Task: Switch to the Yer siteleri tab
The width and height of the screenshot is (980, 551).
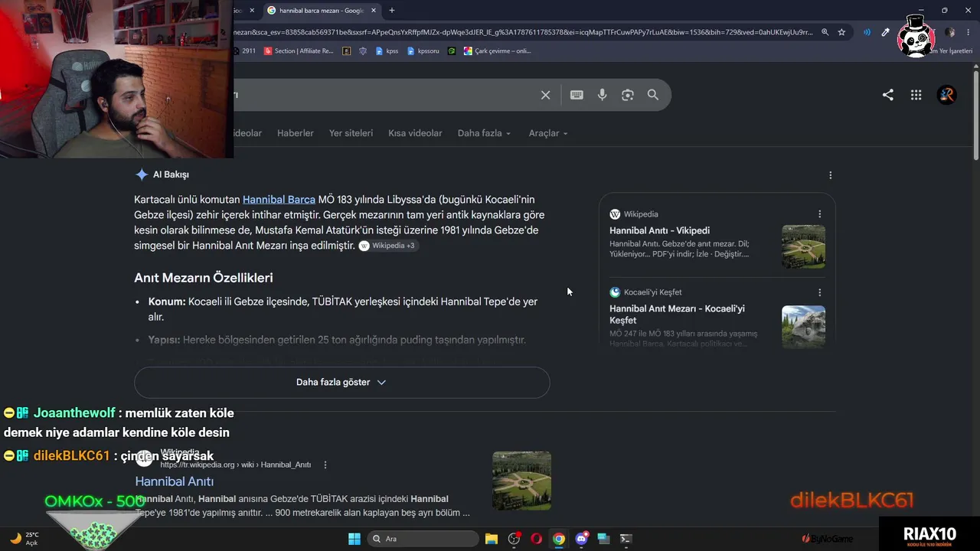Action: [x=351, y=133]
